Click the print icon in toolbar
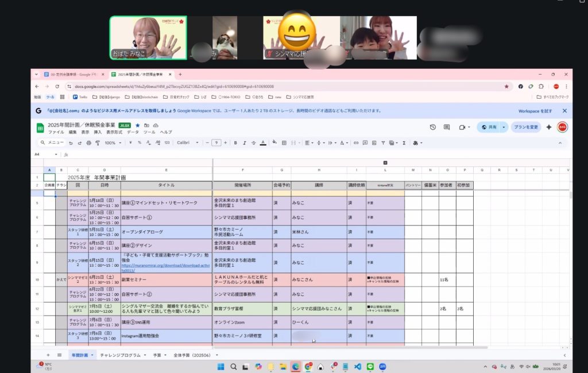The height and width of the screenshot is (373, 588). pos(88,143)
